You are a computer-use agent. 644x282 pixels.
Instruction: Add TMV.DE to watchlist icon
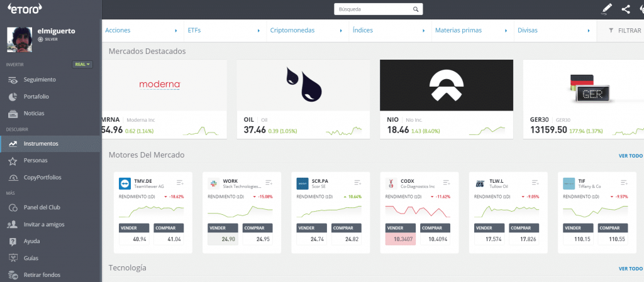pyautogui.click(x=180, y=182)
